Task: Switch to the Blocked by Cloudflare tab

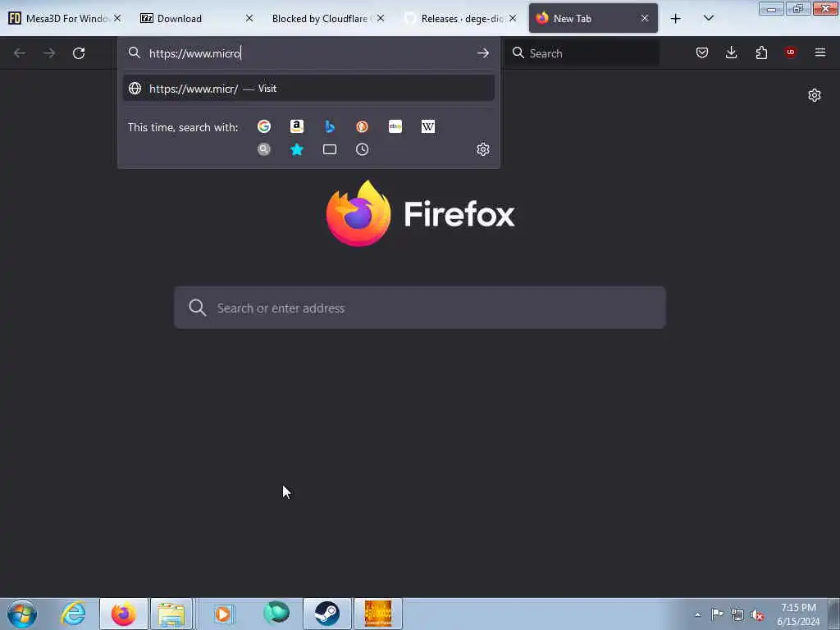Action: [320, 19]
